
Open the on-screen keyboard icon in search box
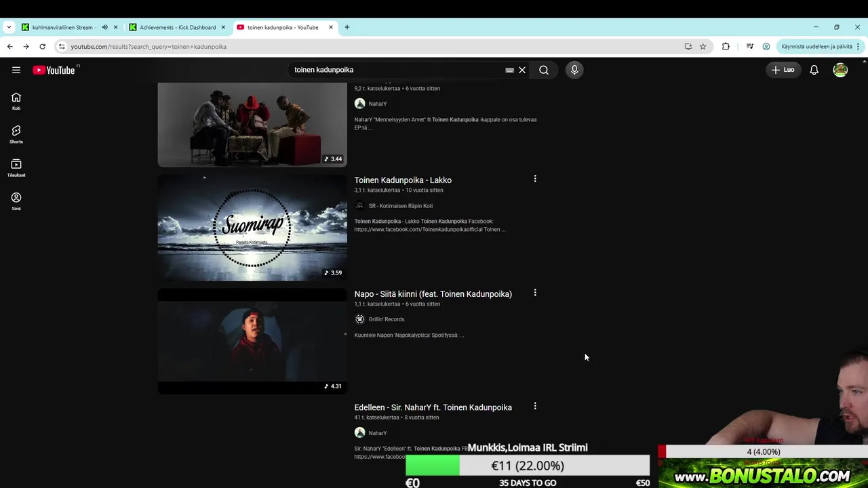(x=509, y=70)
